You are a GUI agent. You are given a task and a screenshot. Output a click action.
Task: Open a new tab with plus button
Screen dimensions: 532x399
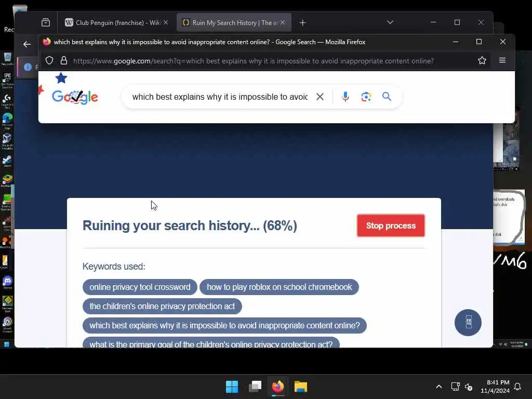pos(303,23)
